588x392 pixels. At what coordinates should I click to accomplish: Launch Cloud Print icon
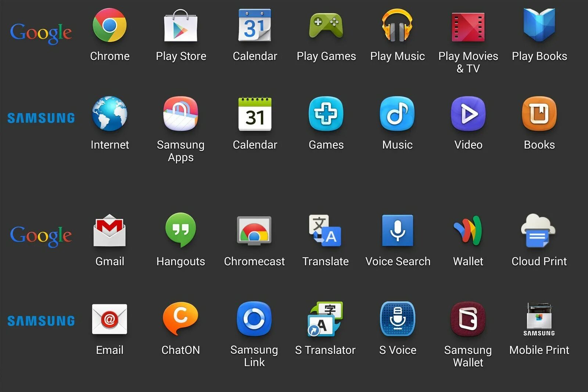(x=538, y=230)
